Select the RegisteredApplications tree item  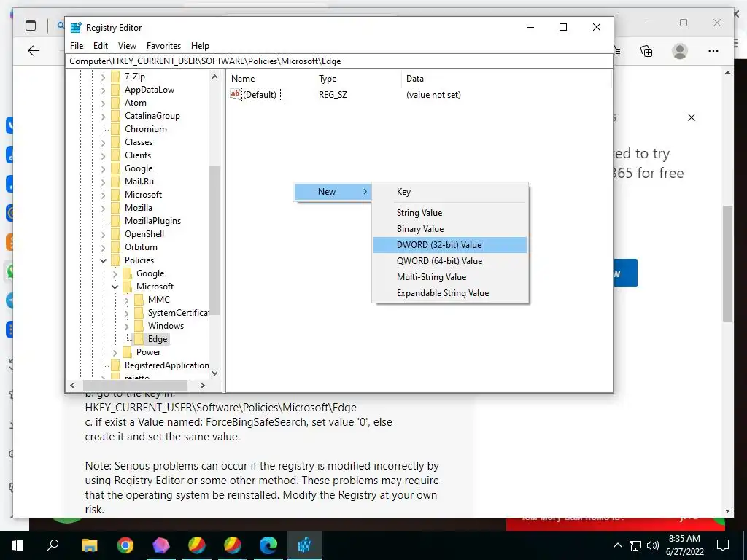[167, 365]
